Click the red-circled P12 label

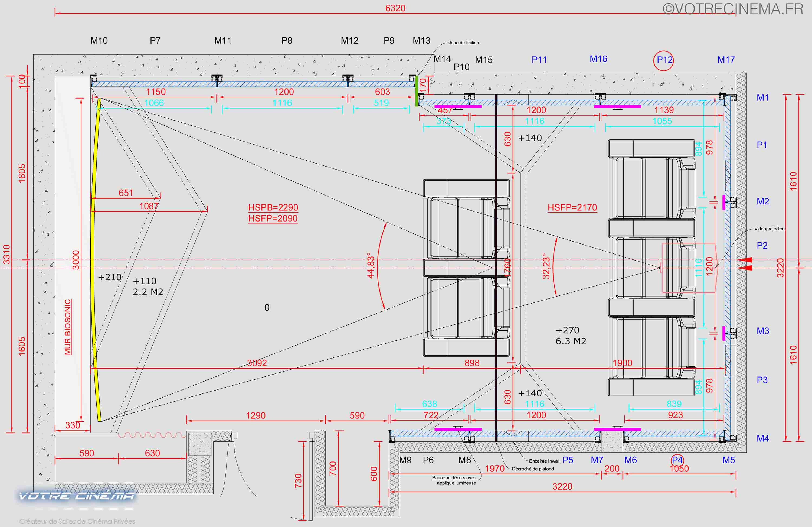click(664, 60)
